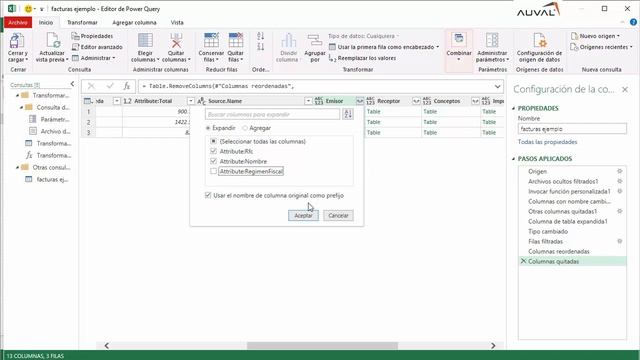Collapse the PASOS APLICADOS section
The image size is (640, 360).
(x=513, y=159)
